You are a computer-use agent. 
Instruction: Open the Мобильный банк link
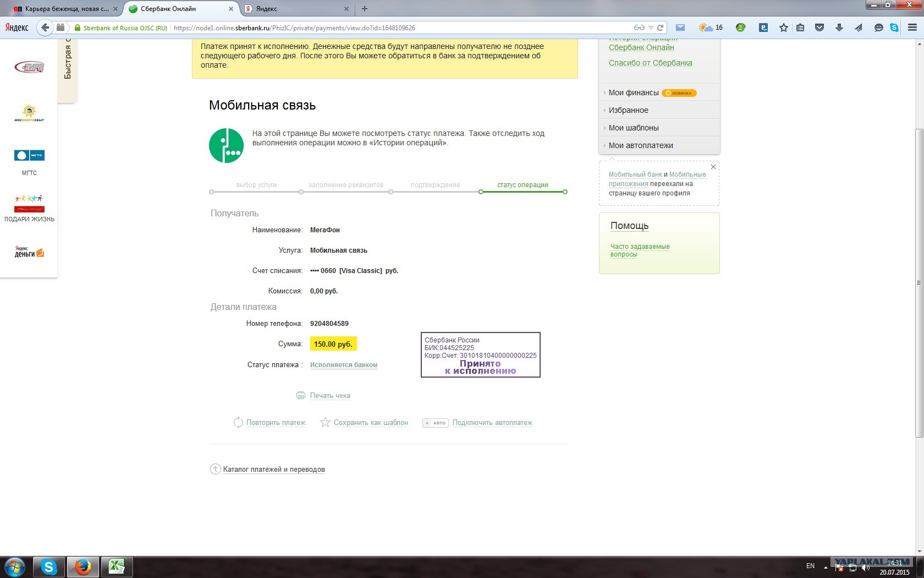(635, 175)
